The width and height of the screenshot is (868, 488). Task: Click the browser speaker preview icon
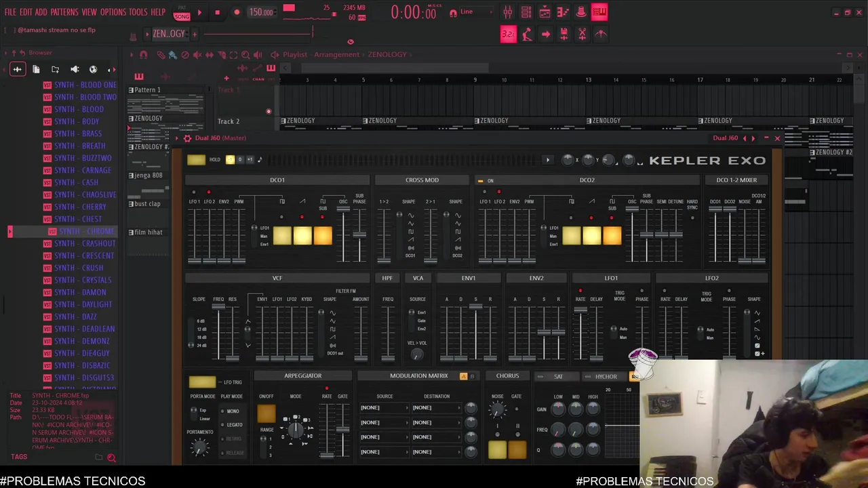click(75, 69)
